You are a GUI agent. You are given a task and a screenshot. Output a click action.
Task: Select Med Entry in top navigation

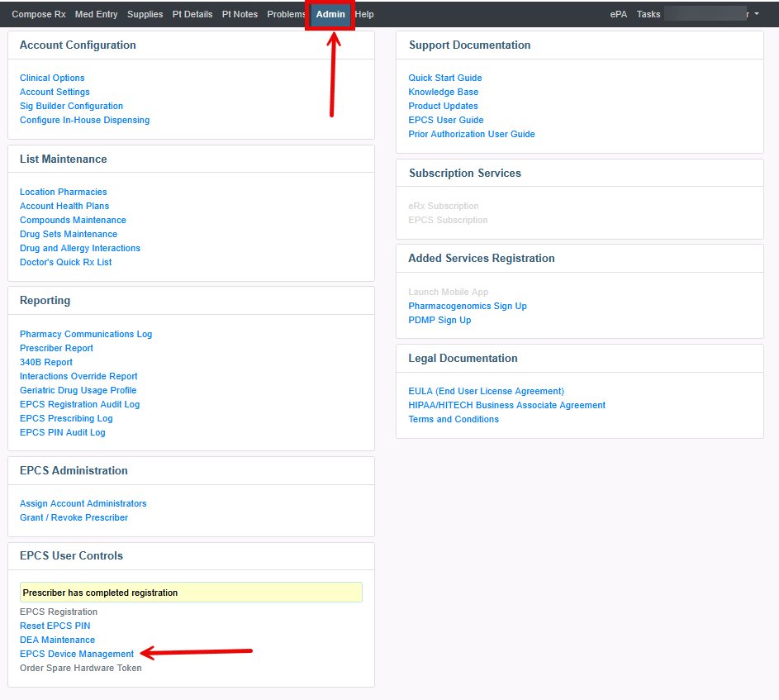coord(96,14)
